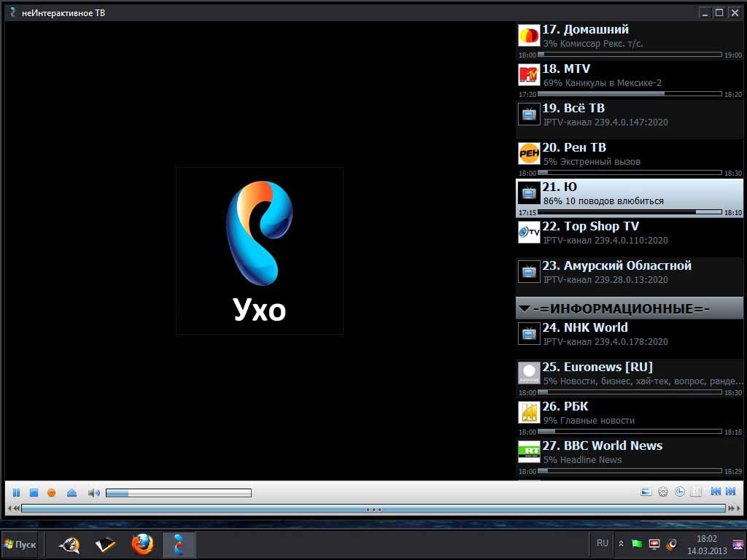Screen dimensions: 747x560
Task: Start recording with the orange record button
Action: coord(52,493)
